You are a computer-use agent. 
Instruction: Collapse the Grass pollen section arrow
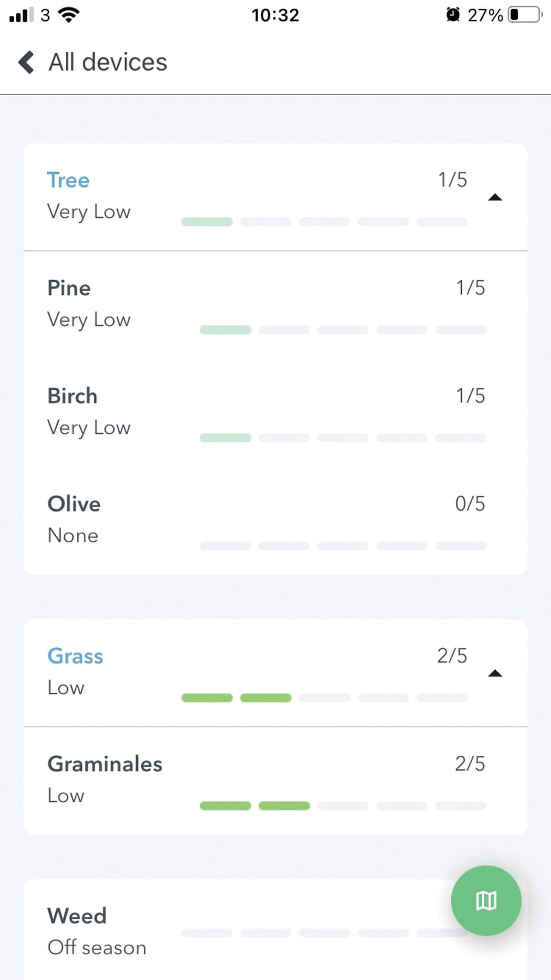click(x=495, y=673)
